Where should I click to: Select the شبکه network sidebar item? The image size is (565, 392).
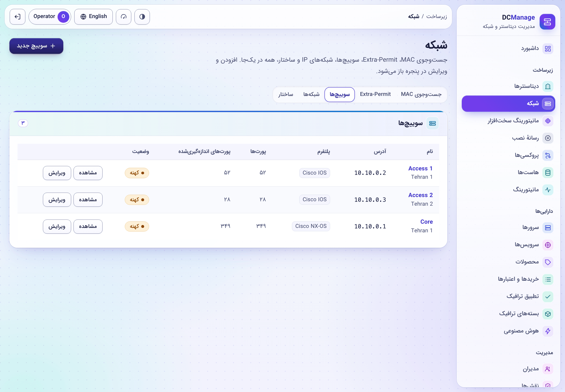point(508,104)
